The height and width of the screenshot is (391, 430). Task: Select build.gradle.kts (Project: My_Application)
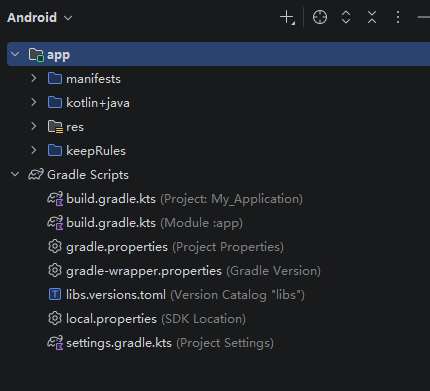[x=184, y=199]
